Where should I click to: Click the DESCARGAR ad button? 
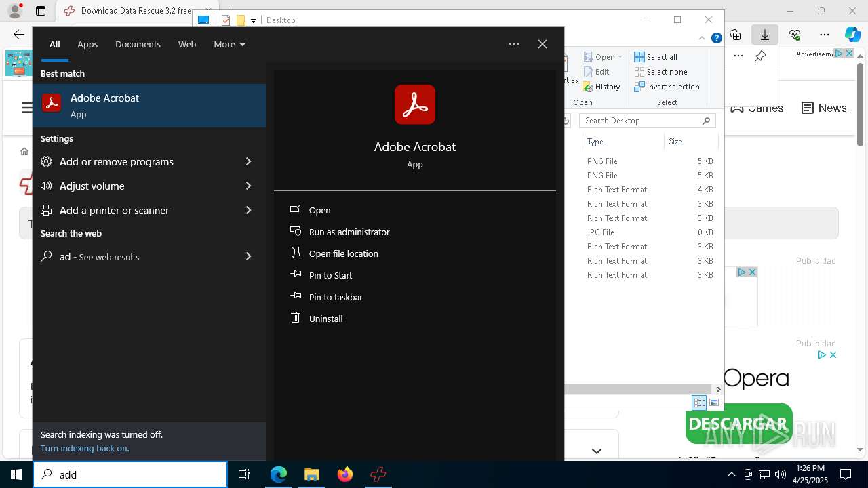[x=738, y=424]
